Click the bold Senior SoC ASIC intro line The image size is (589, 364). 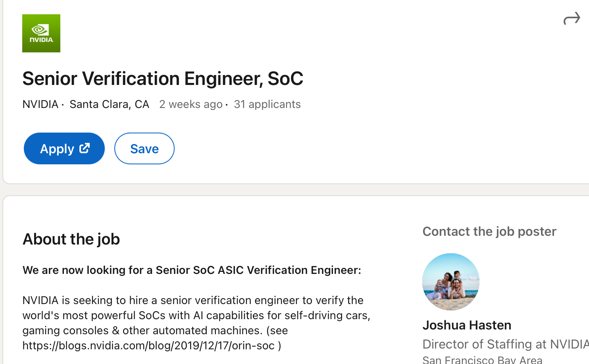pos(192,270)
